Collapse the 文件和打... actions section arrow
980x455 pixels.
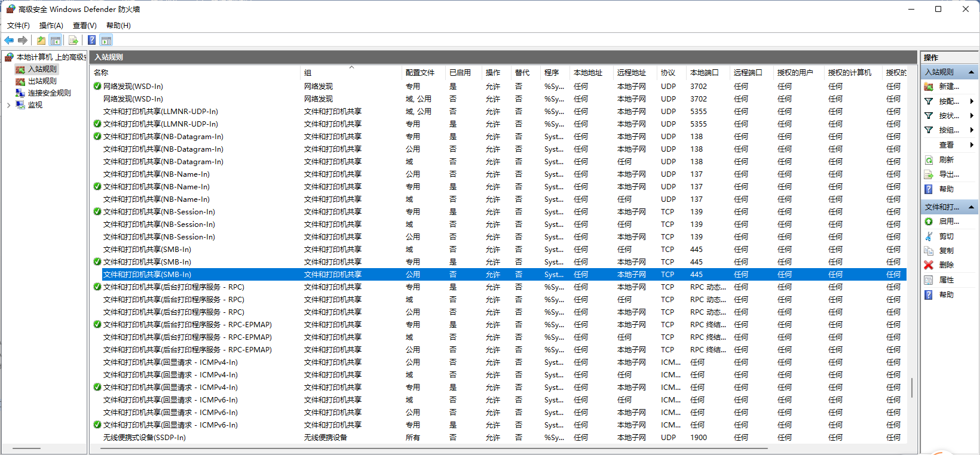tap(971, 207)
